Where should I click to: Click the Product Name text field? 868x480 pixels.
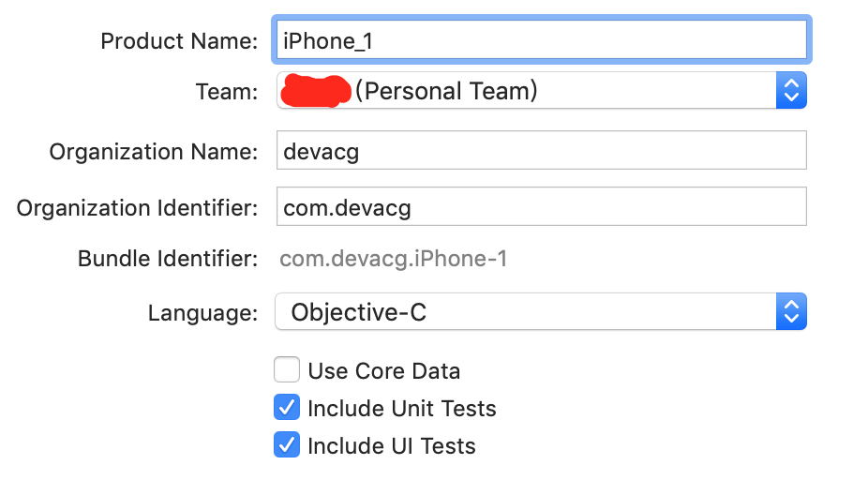point(541,39)
